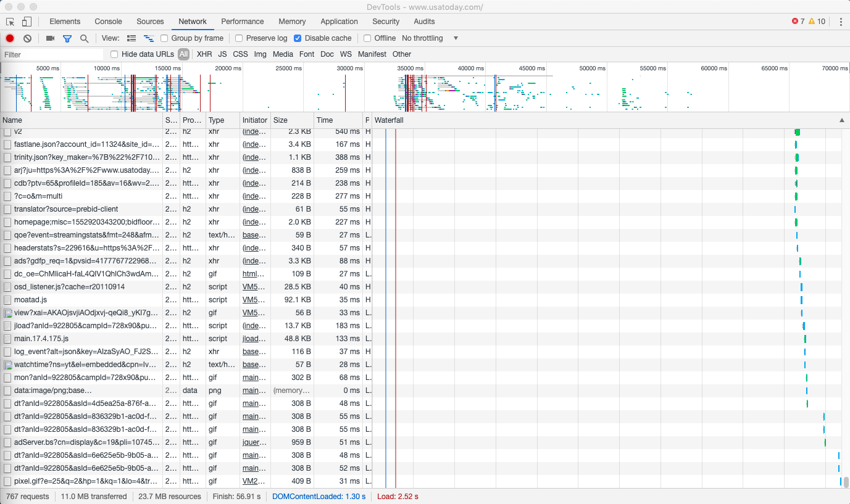Open the No throttling dropdown

click(x=430, y=38)
